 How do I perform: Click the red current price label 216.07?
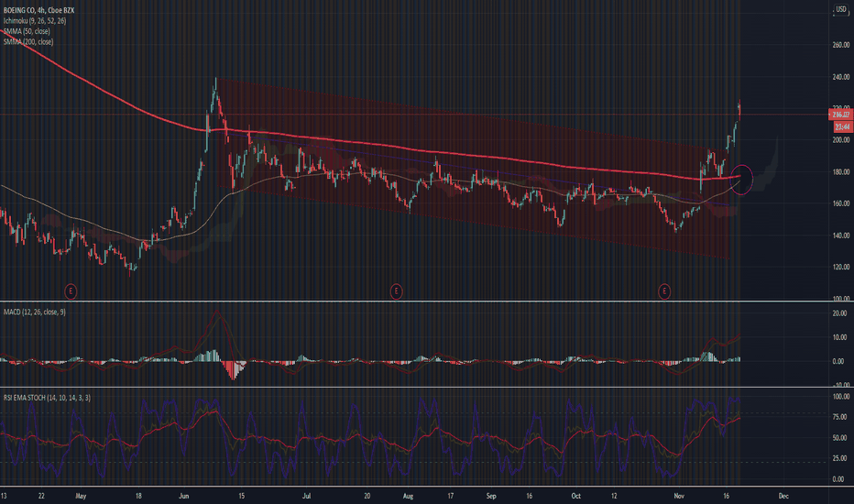(x=840, y=115)
